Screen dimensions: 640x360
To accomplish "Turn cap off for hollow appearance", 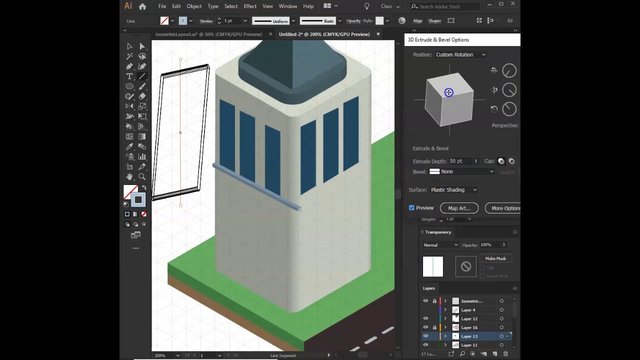I will coord(511,161).
